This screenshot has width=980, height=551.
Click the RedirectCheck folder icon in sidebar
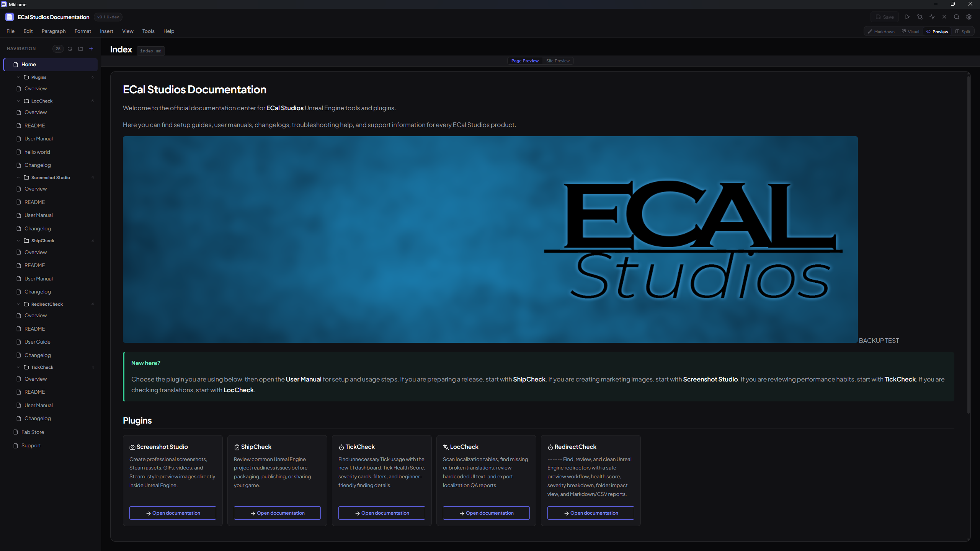26,304
